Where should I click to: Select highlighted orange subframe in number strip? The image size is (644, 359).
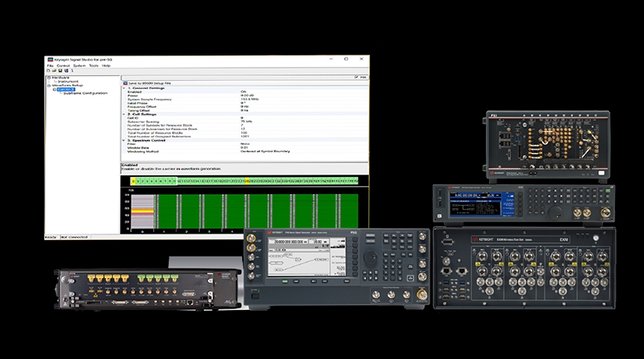click(247, 180)
